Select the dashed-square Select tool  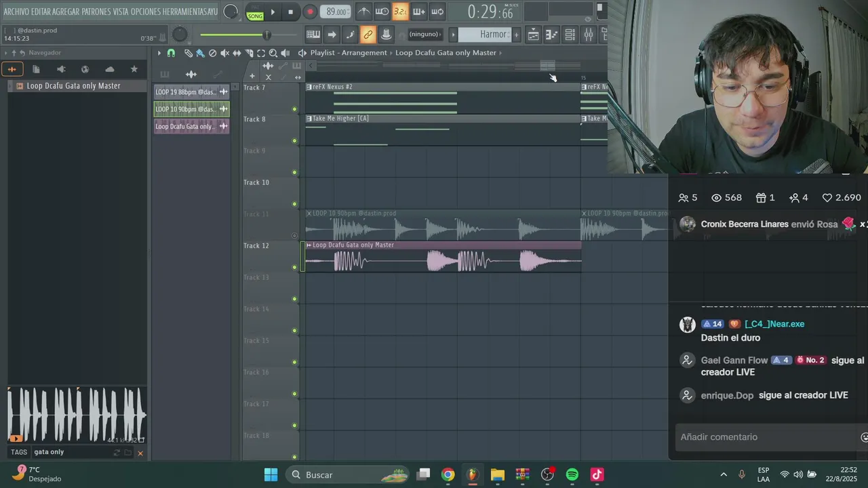pyautogui.click(x=261, y=53)
